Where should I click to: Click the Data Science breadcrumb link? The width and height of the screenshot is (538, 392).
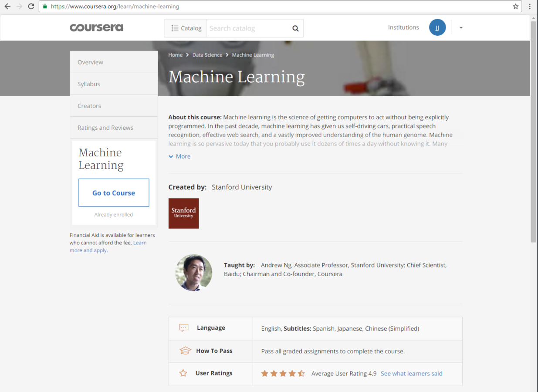207,55
